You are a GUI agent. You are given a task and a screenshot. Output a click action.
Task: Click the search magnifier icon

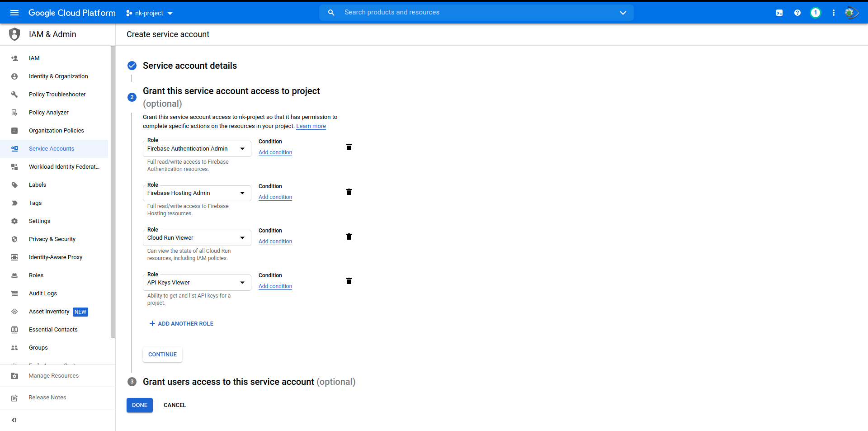coord(331,13)
